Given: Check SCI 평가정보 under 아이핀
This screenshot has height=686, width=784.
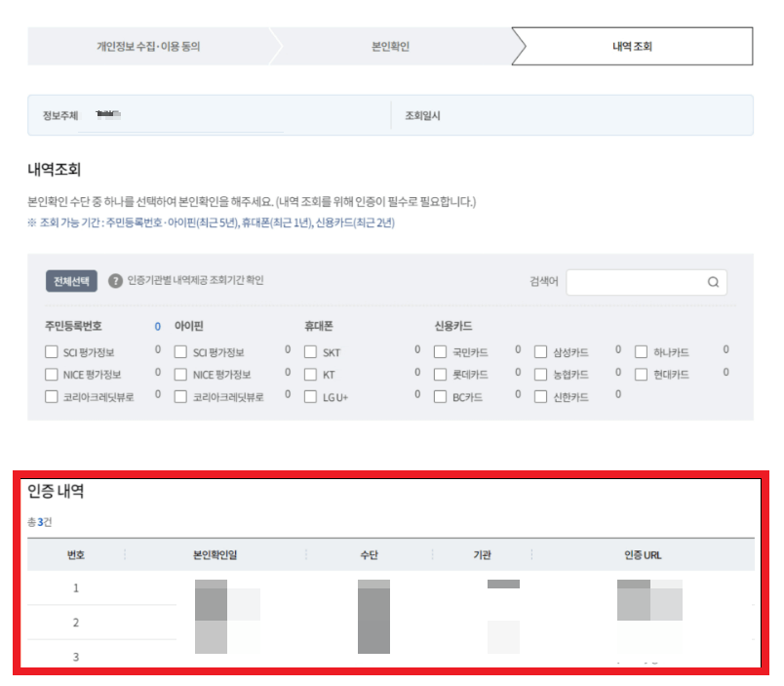Looking at the screenshot, I should click(x=179, y=351).
